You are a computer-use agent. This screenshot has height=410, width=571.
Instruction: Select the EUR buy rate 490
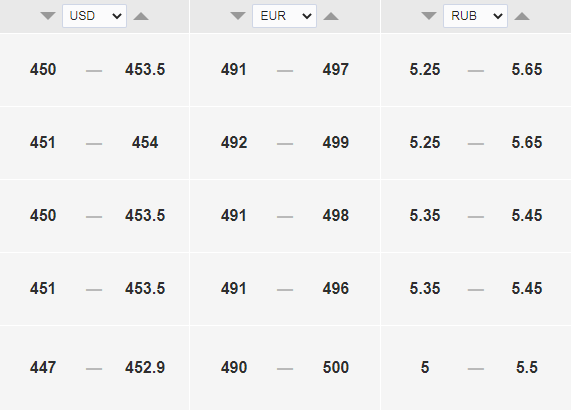pyautogui.click(x=234, y=367)
